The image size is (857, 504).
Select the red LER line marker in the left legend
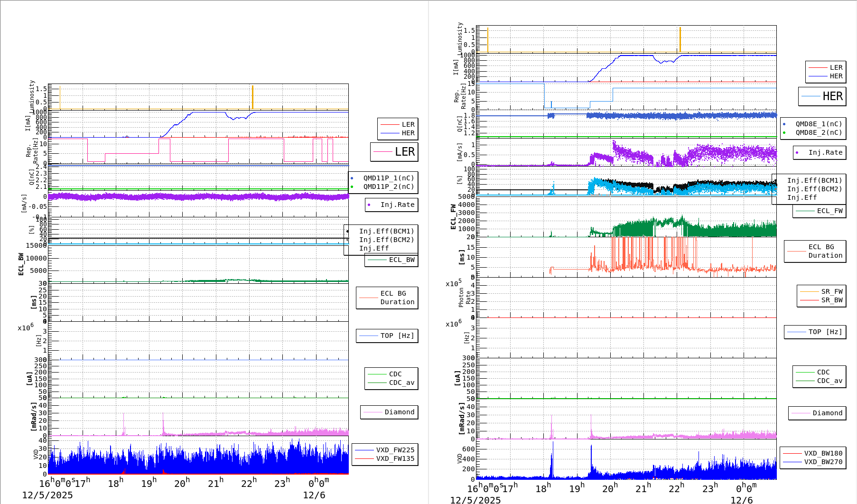pos(391,124)
